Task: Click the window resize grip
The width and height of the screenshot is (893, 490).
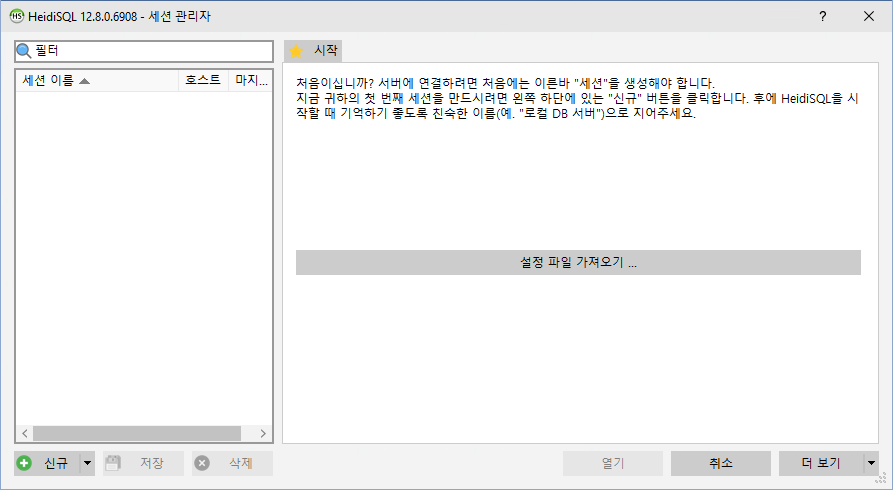Action: coord(880,478)
